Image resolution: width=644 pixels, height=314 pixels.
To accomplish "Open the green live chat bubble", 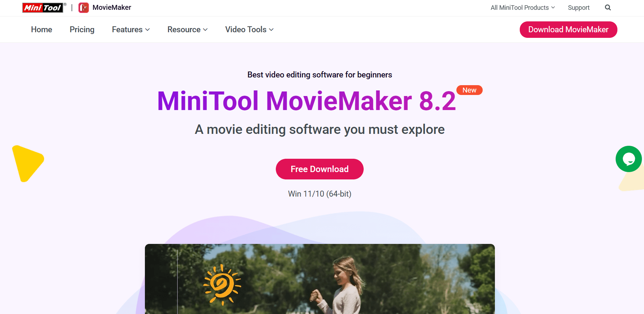I will (629, 159).
